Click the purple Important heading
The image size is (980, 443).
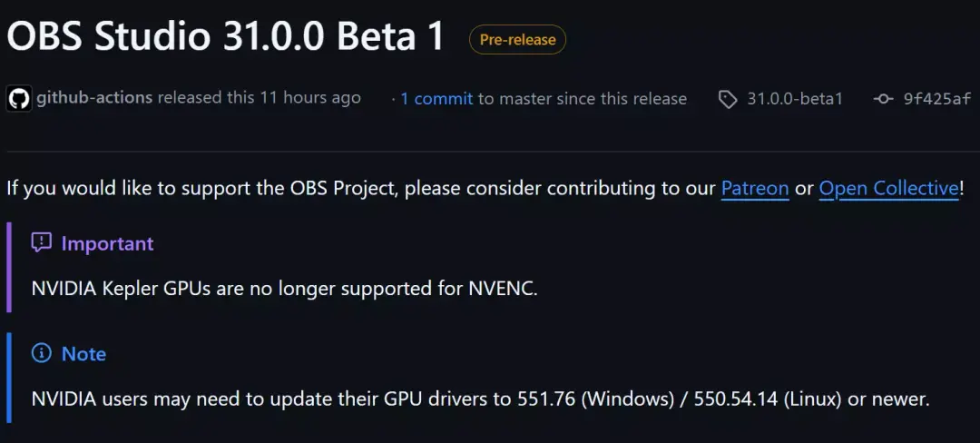(x=107, y=243)
